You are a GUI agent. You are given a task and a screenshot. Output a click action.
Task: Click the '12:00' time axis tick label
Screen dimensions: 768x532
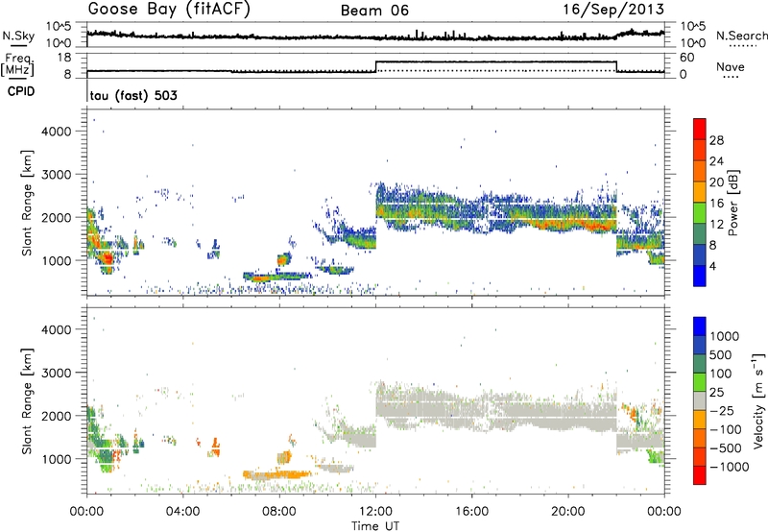point(375,512)
